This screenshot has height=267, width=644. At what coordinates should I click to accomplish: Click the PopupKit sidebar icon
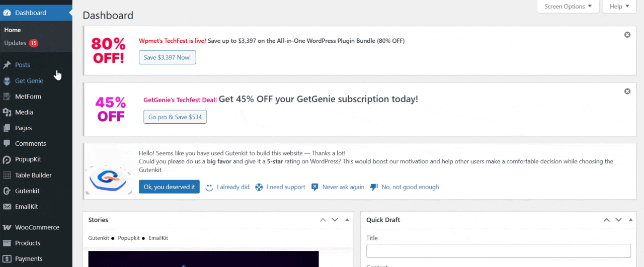pos(7,159)
